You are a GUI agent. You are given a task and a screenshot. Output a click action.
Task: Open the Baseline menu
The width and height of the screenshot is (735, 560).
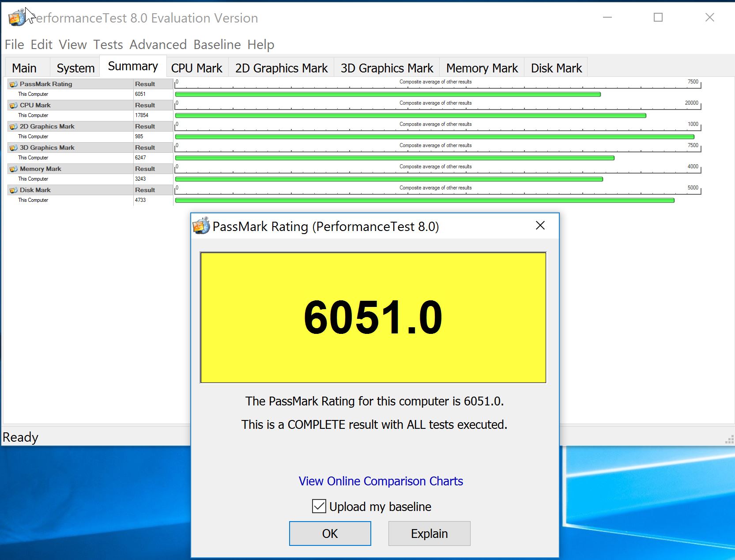point(217,45)
